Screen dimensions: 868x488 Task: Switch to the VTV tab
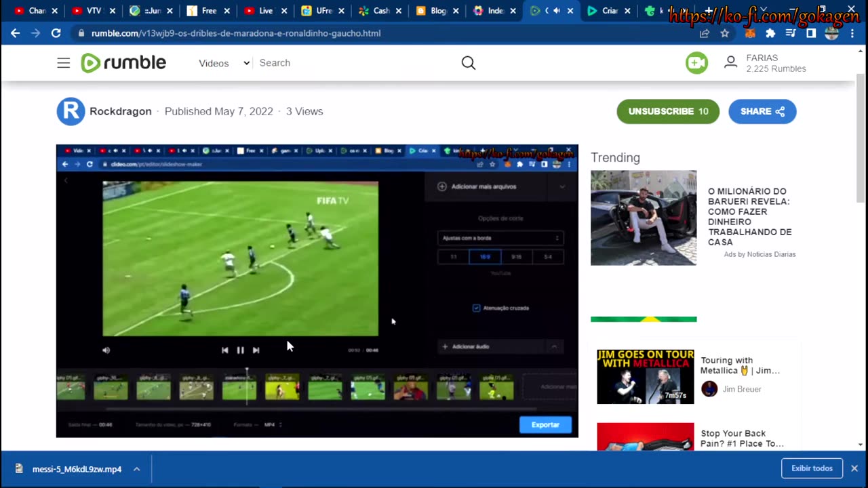[x=90, y=11]
